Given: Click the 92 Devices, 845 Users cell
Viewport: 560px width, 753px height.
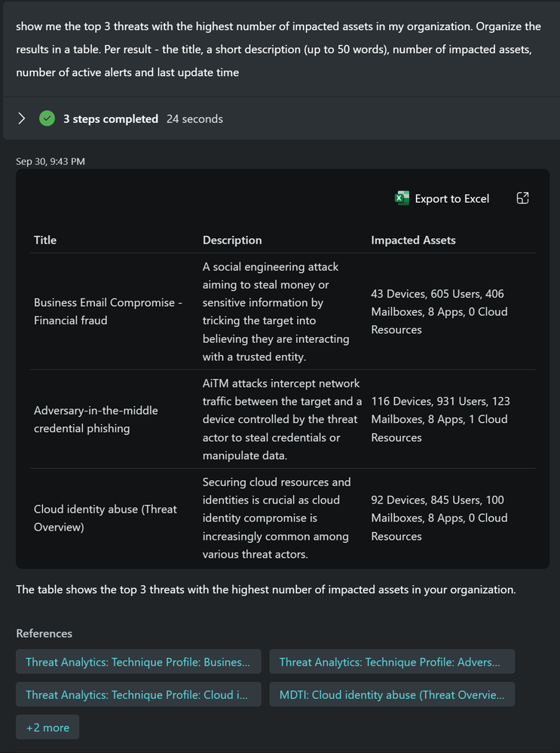Looking at the screenshot, I should [439, 518].
